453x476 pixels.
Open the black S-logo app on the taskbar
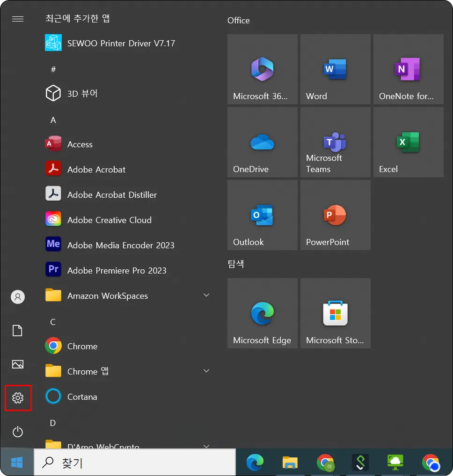coord(360,462)
